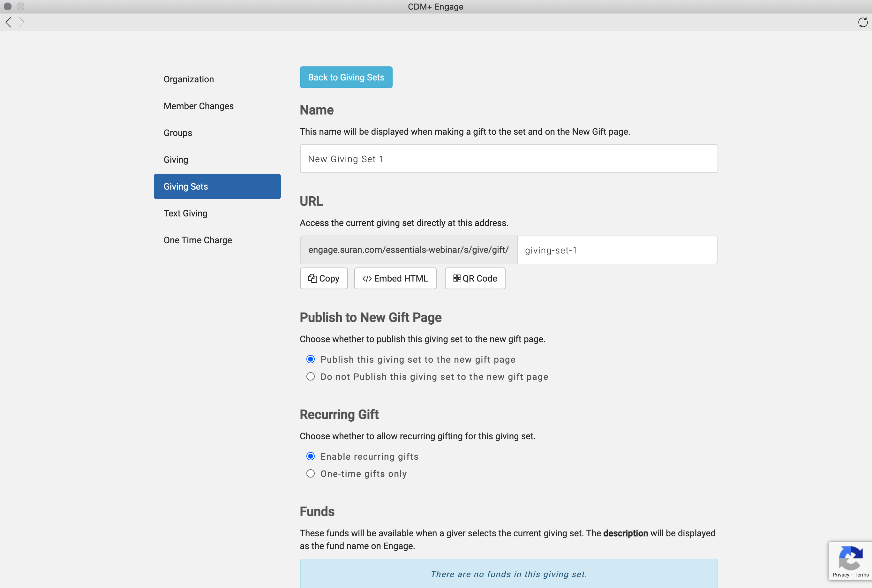872x588 pixels.
Task: Open the reCAPTCHA Privacy link
Action: tap(840, 575)
